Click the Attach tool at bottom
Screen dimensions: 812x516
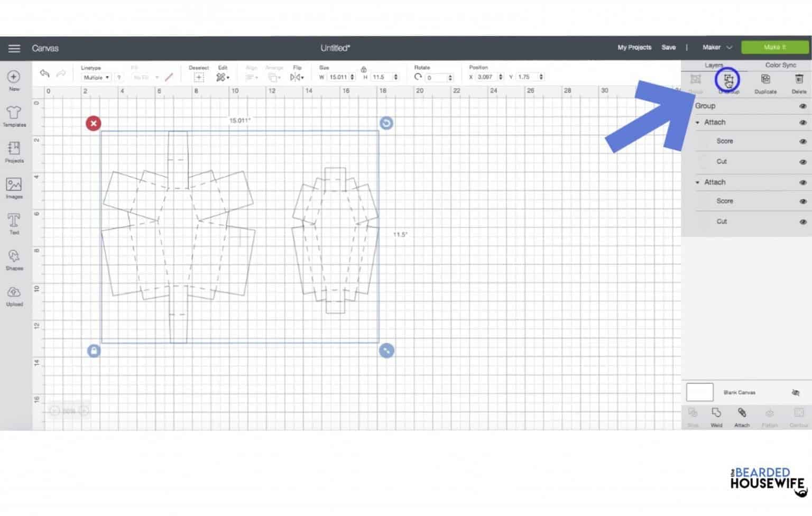[x=742, y=417]
